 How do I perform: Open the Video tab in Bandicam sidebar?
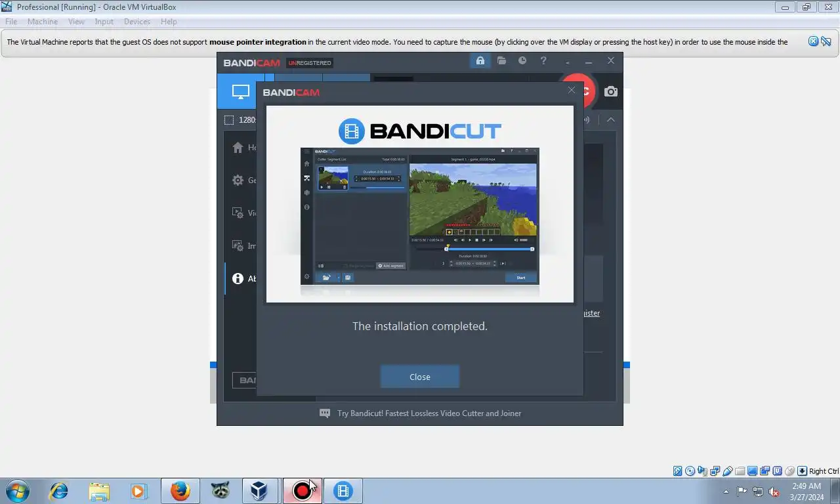(238, 213)
